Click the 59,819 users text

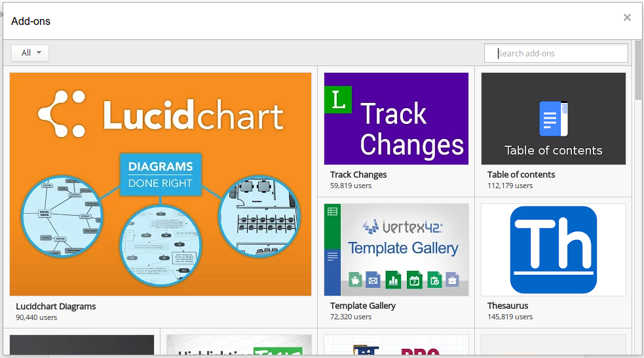click(x=350, y=186)
